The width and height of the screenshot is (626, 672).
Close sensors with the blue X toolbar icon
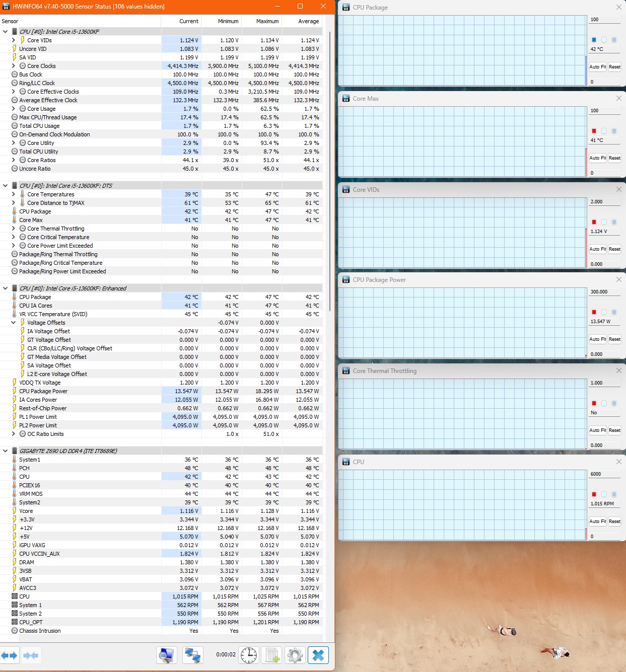tap(318, 655)
